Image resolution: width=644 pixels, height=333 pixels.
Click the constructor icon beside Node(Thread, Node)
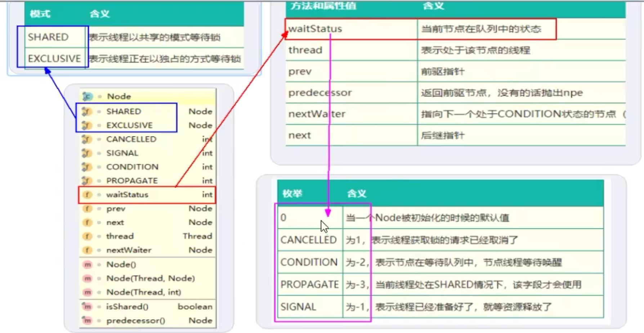point(87,278)
